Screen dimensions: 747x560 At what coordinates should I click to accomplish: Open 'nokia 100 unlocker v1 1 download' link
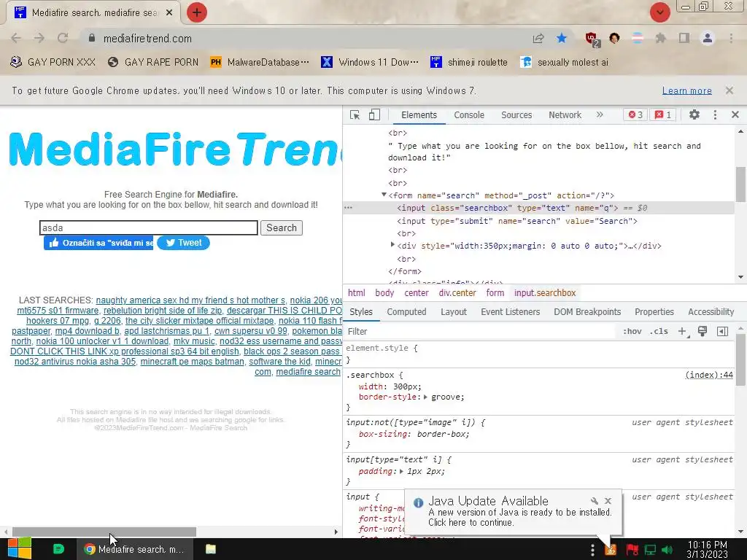[x=102, y=341]
